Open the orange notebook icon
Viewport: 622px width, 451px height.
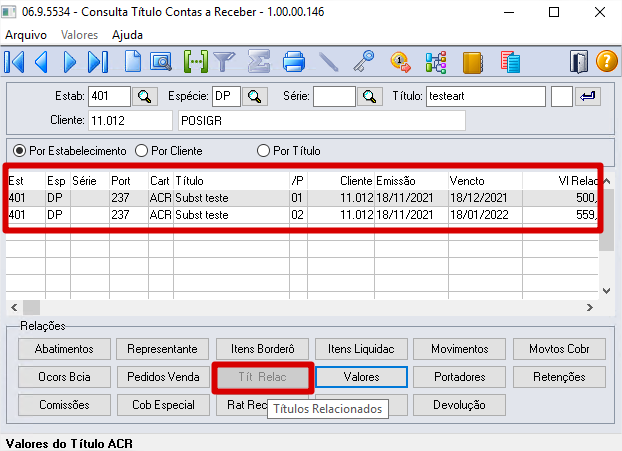(x=472, y=62)
